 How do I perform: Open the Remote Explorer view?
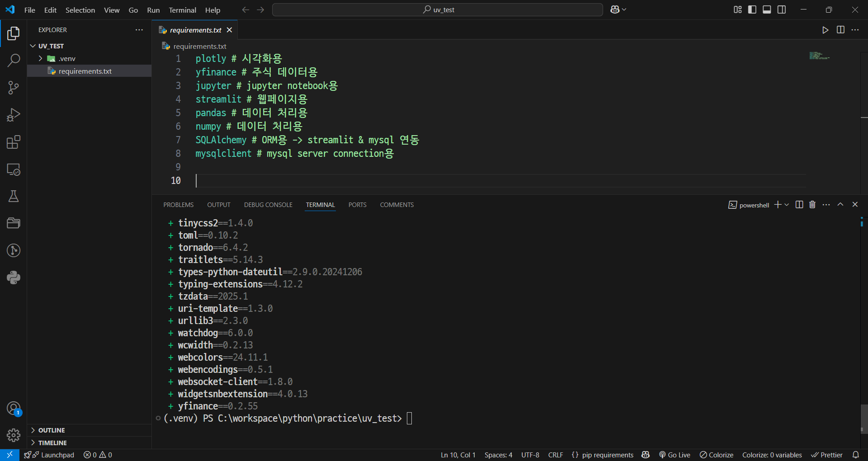point(14,169)
